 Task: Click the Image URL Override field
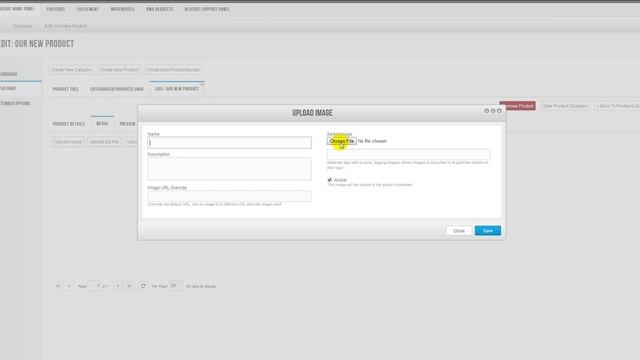click(229, 196)
